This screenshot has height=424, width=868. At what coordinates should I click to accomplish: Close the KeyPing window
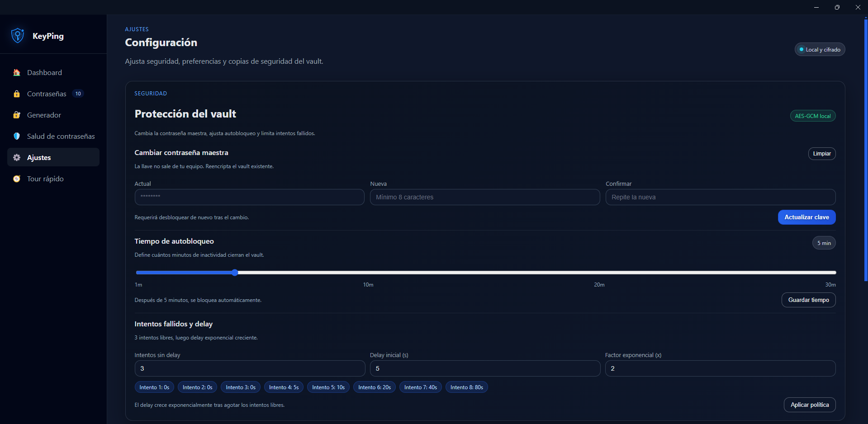858,7
